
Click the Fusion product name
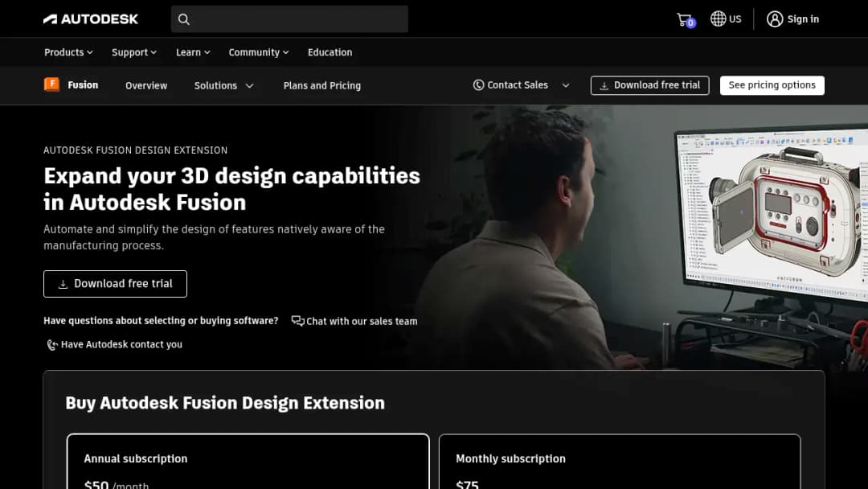click(x=83, y=84)
